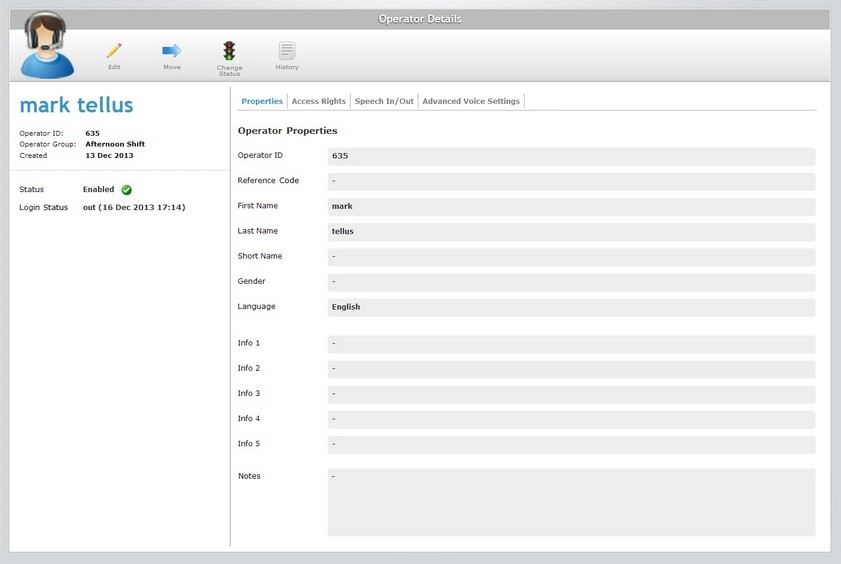Viewport: 841px width, 564px height.
Task: Click the Gender field
Action: [x=571, y=282]
